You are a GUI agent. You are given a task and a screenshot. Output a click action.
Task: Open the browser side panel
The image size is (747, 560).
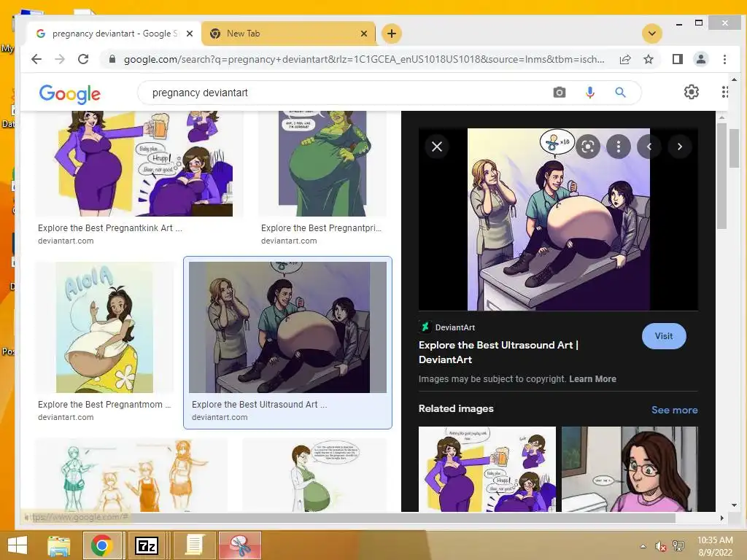click(x=678, y=59)
